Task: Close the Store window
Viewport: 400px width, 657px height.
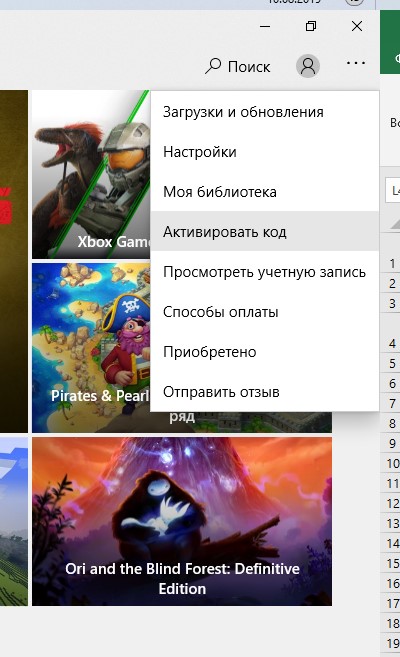Action: [x=357, y=26]
